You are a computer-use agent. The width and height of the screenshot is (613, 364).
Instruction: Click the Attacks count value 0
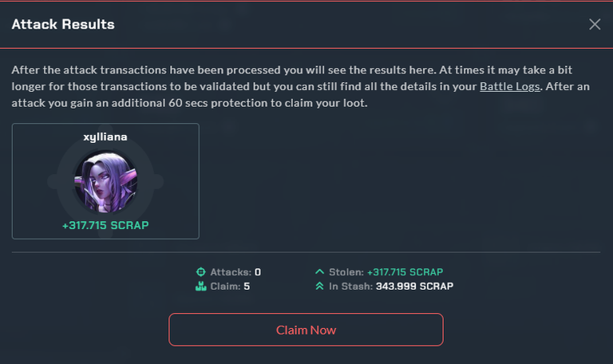coord(258,272)
